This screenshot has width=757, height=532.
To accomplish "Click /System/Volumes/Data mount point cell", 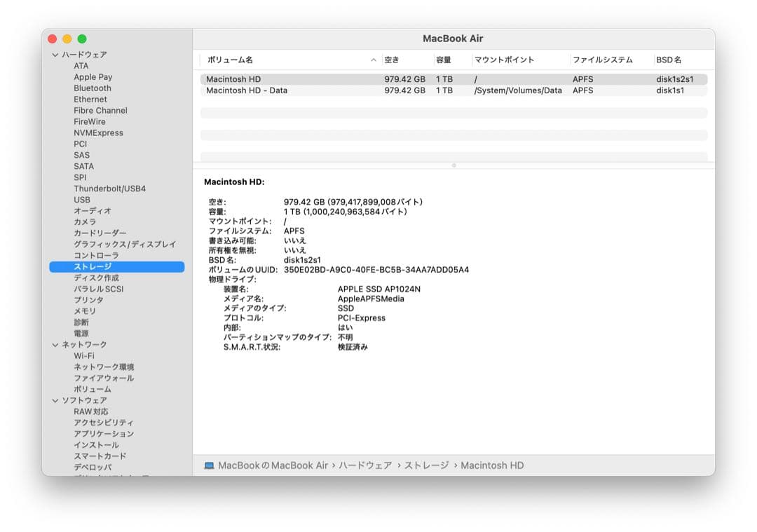I will click(518, 90).
